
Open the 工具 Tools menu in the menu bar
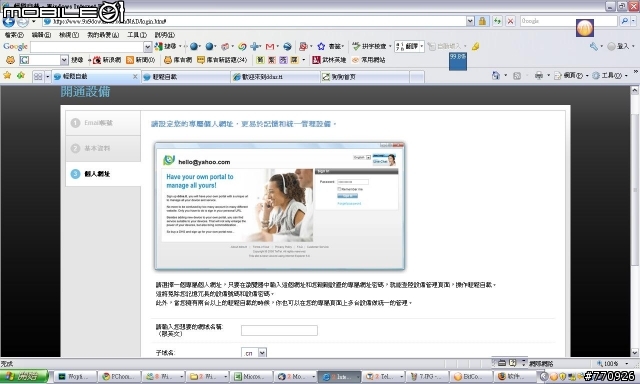click(x=137, y=35)
